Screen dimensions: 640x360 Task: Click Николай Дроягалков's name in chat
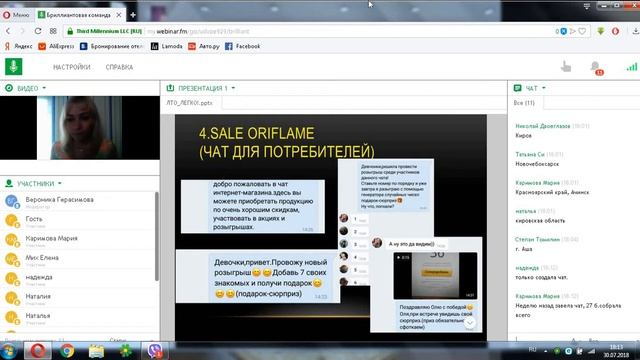(x=542, y=126)
